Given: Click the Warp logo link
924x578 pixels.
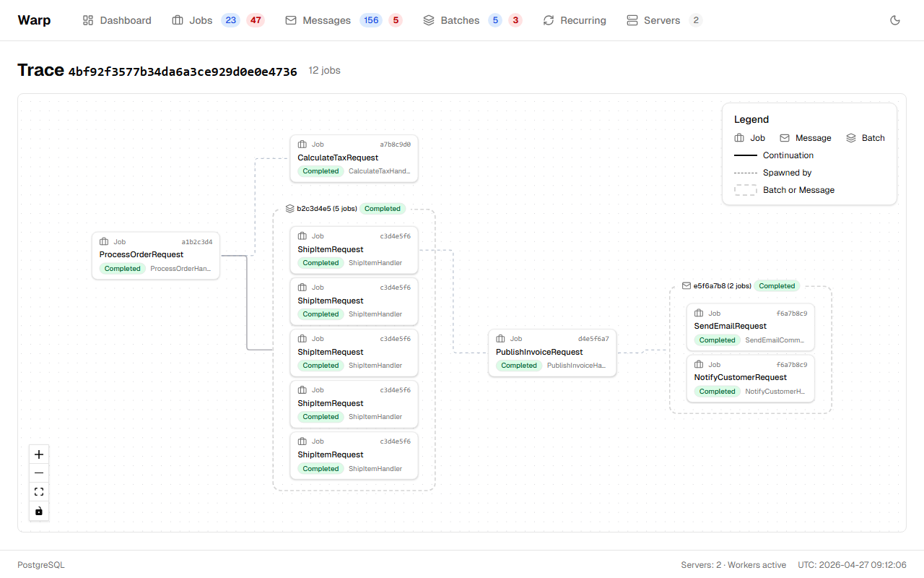Looking at the screenshot, I should click(34, 20).
